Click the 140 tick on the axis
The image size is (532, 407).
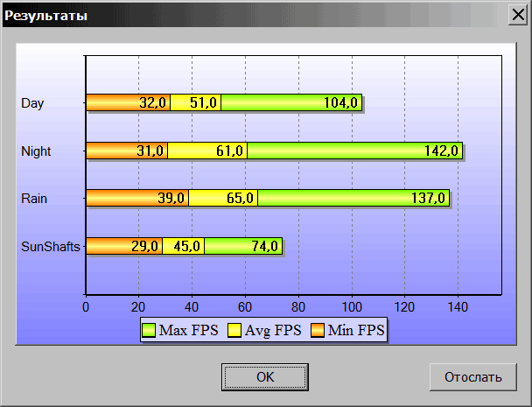[x=458, y=307]
